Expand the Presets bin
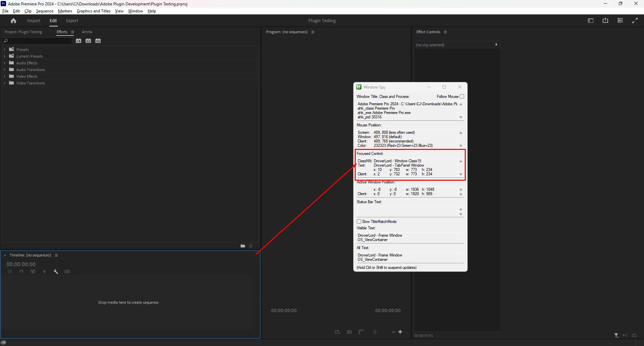The image size is (644, 346). (5, 49)
